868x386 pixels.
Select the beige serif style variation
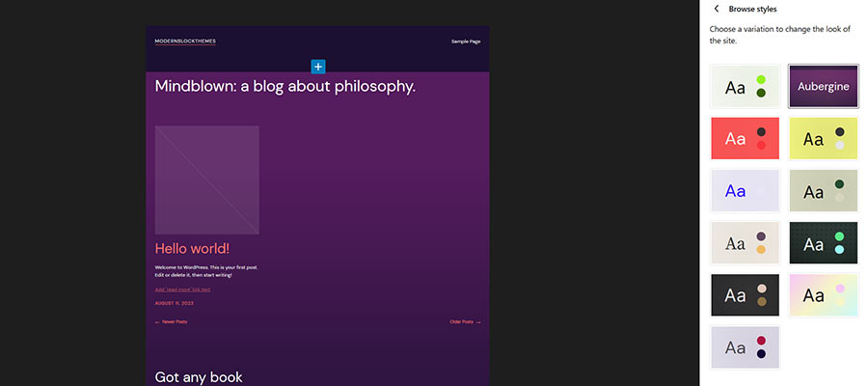point(745,243)
